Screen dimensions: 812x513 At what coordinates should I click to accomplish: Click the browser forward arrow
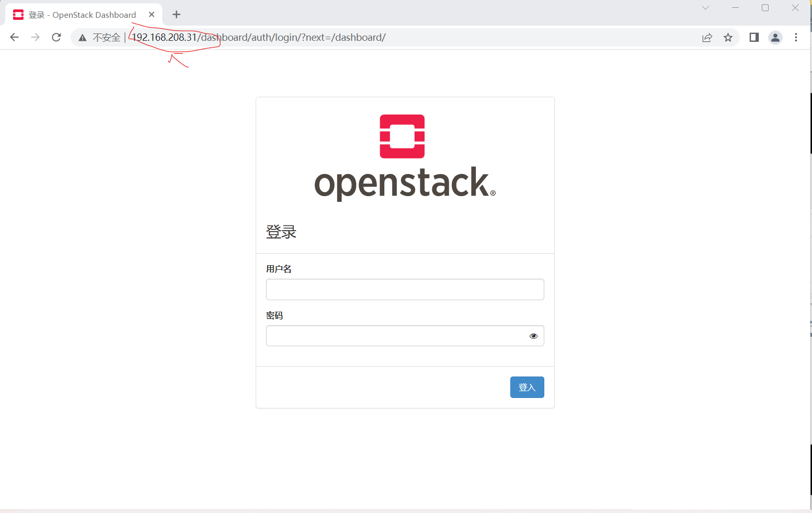pos(35,37)
